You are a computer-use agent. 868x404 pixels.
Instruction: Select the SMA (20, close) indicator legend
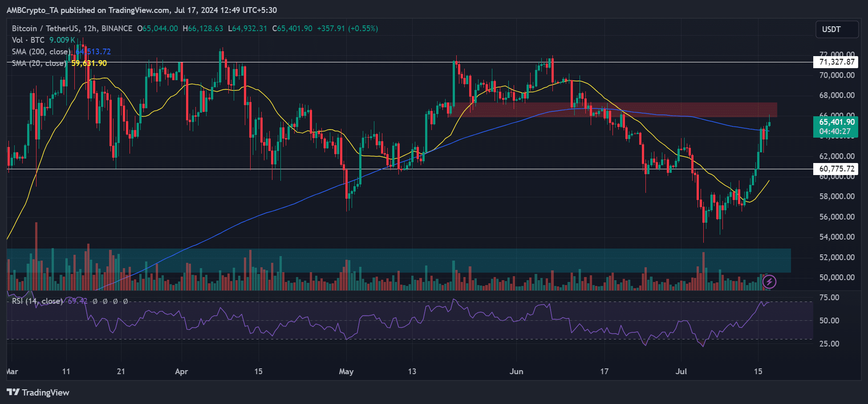coord(39,63)
